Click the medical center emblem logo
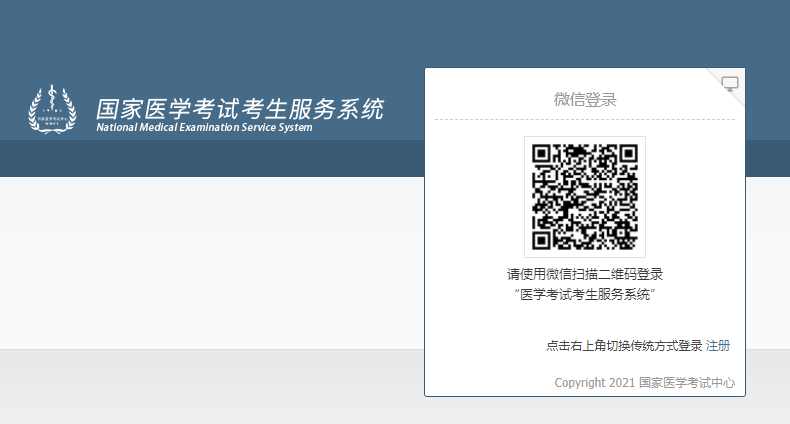 point(51,108)
